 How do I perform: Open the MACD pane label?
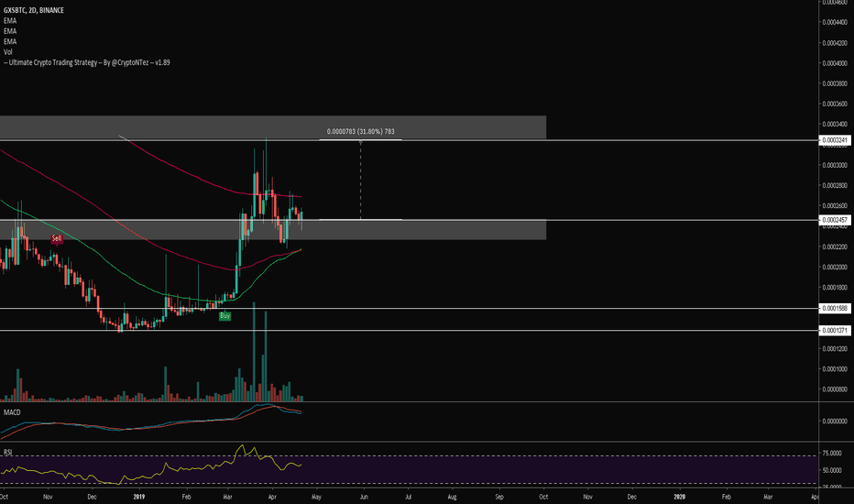pos(12,412)
